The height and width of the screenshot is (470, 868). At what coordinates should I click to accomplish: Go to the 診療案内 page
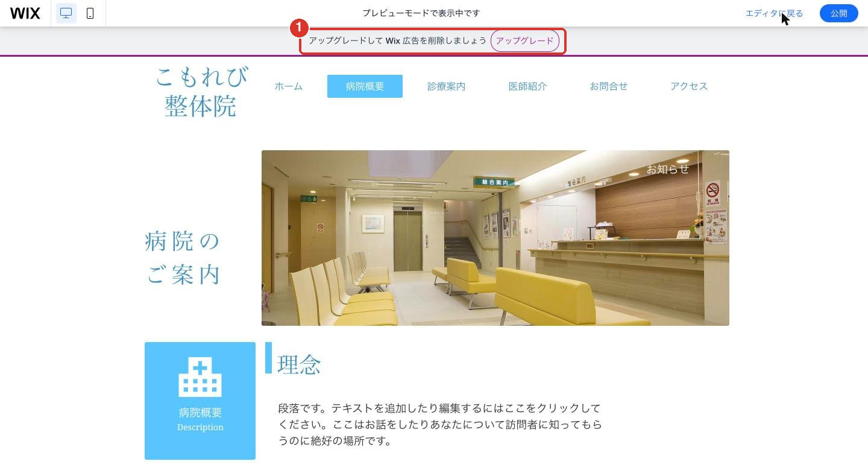pos(446,86)
